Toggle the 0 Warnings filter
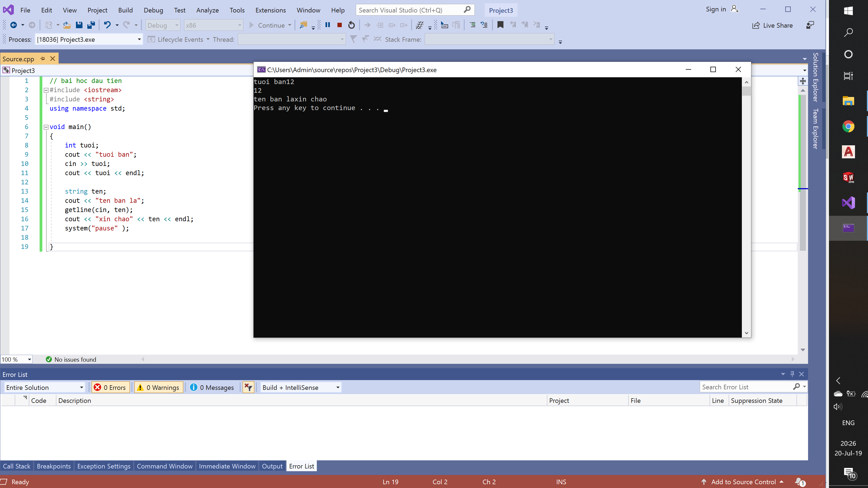 click(159, 387)
